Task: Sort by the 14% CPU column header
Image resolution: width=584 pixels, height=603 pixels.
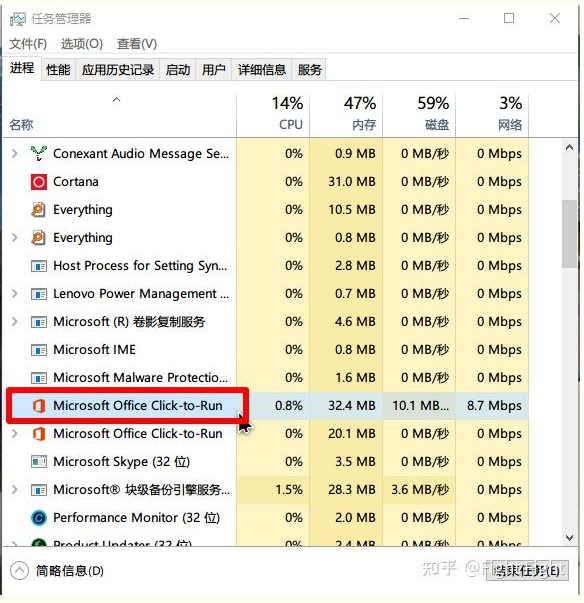Action: 273,115
